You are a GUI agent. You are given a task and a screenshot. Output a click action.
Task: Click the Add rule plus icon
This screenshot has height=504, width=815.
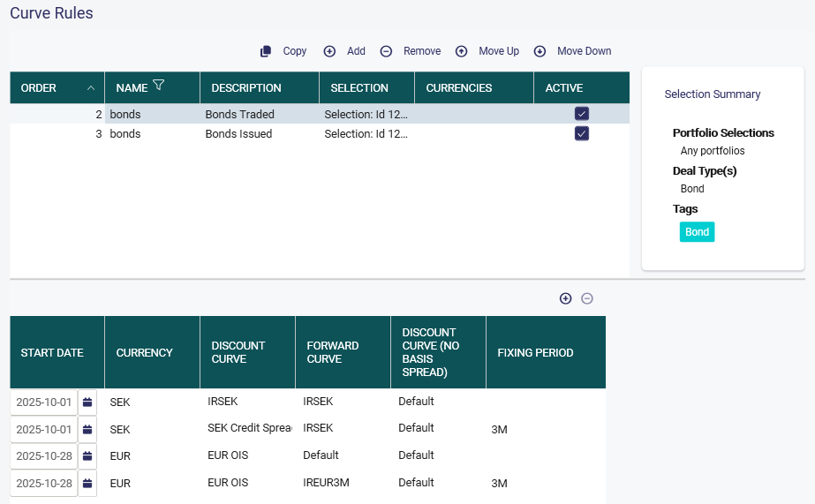coord(329,51)
